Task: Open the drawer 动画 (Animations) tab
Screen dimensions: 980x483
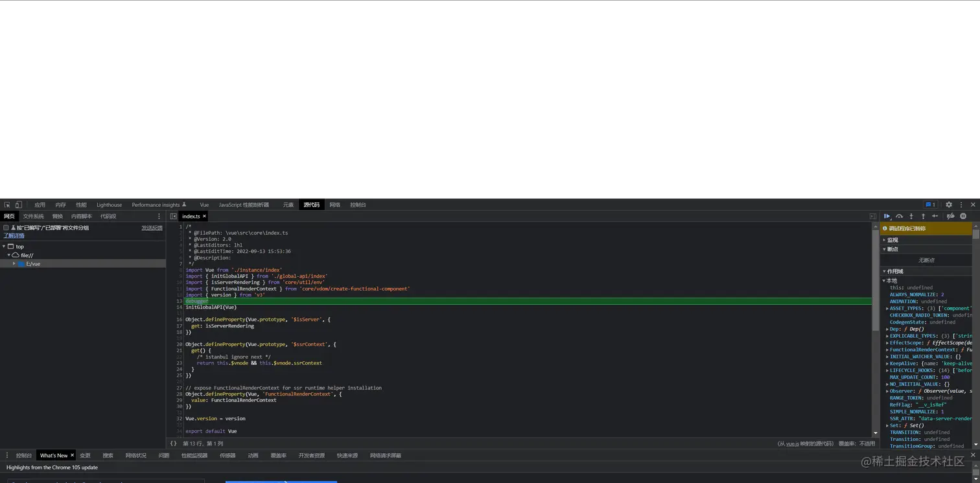Action: click(253, 456)
